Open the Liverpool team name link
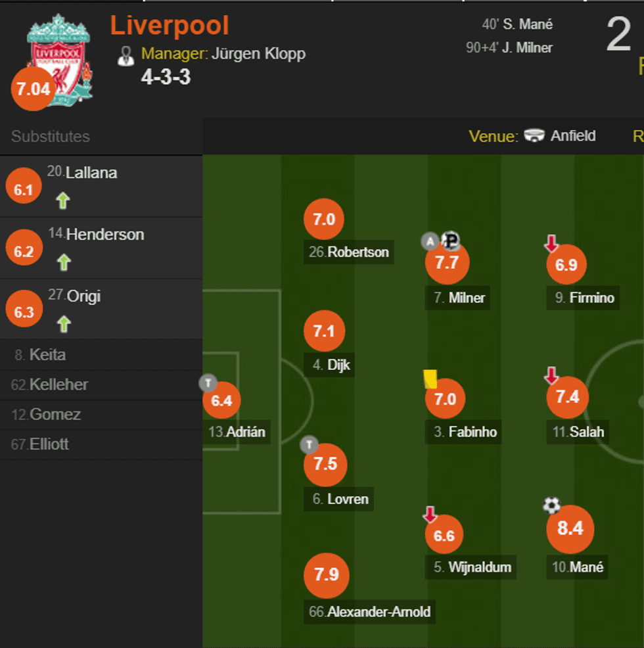The width and height of the screenshot is (644, 648). [170, 26]
